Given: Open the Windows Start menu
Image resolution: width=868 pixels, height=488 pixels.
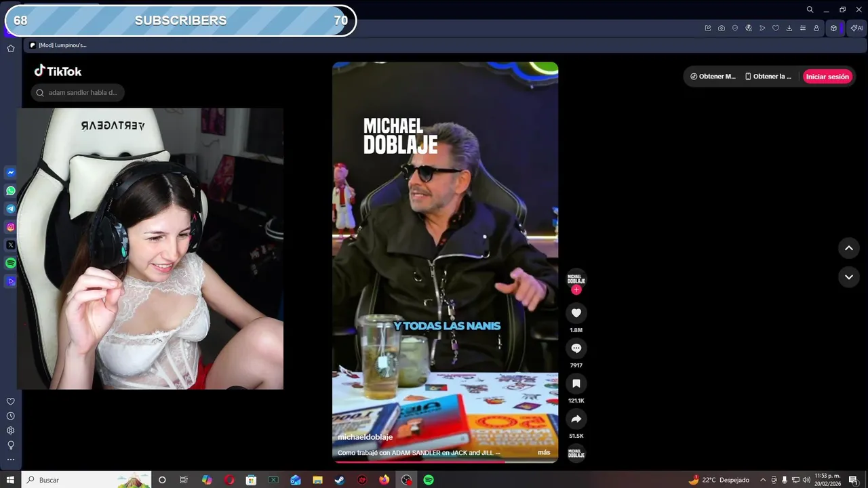Looking at the screenshot, I should coord(10,480).
